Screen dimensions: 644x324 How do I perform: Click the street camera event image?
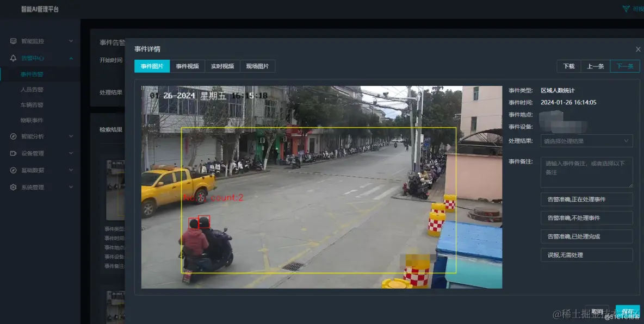click(321, 187)
